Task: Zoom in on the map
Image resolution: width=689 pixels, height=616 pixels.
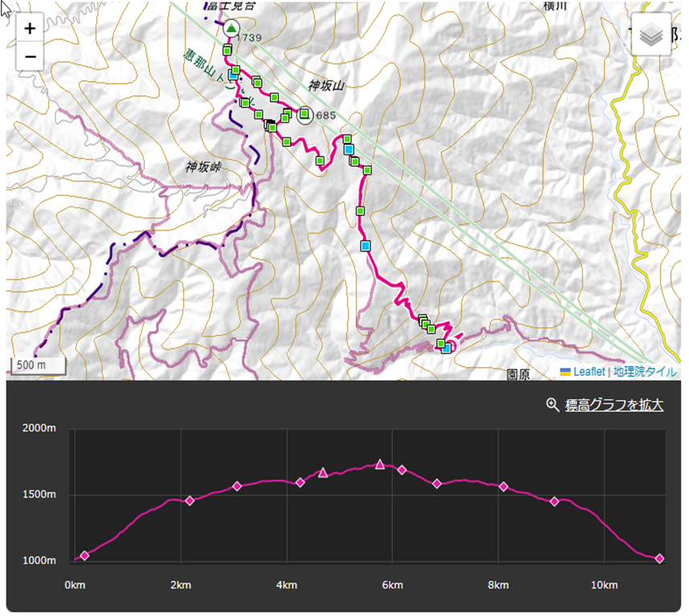Action: [30, 28]
